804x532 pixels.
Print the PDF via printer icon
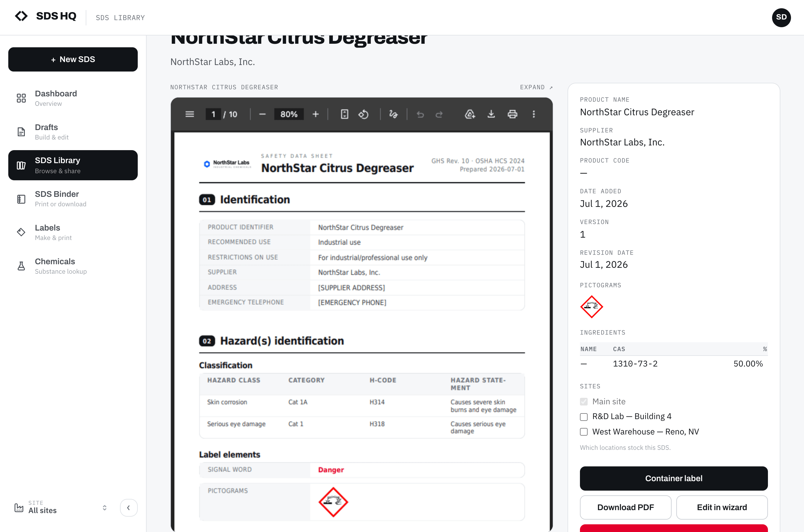point(512,114)
